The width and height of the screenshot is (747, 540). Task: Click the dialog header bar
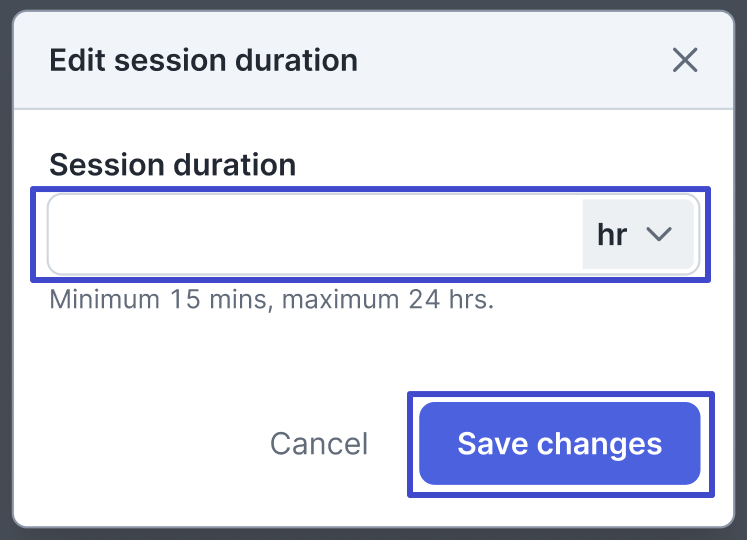[450, 60]
